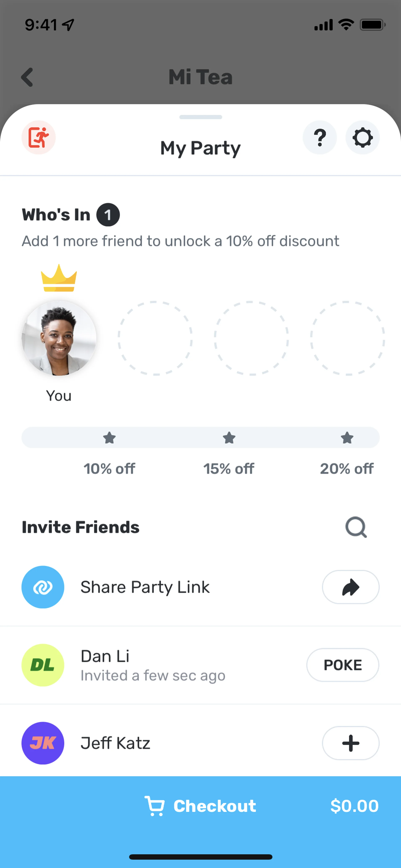Image resolution: width=401 pixels, height=868 pixels.
Task: Poke Dan Li
Action: coord(342,665)
